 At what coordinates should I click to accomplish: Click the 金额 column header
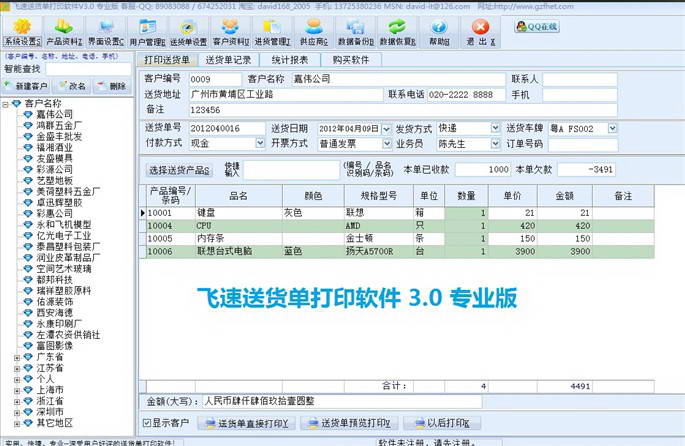[565, 196]
